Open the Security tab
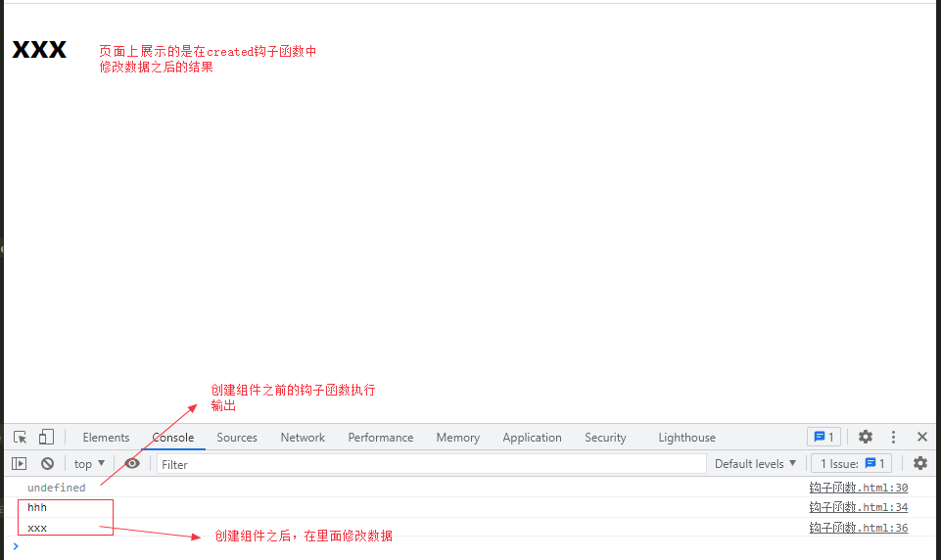Screen dimensions: 941x560 coord(605,438)
